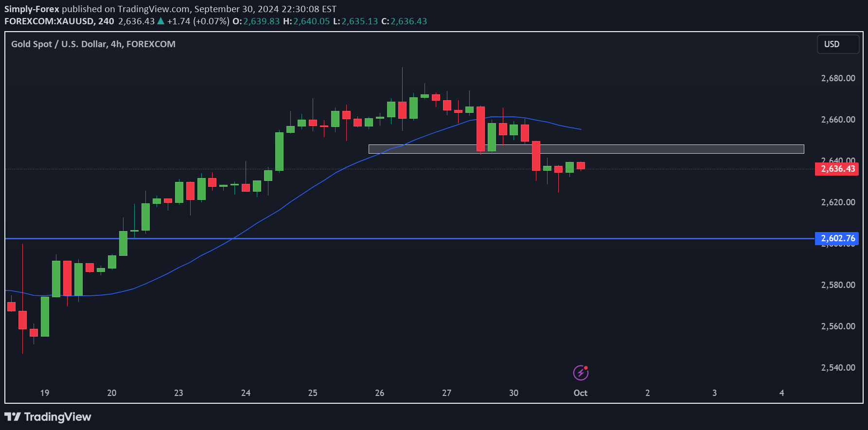Click the red 2,636.43 price label

coord(837,169)
